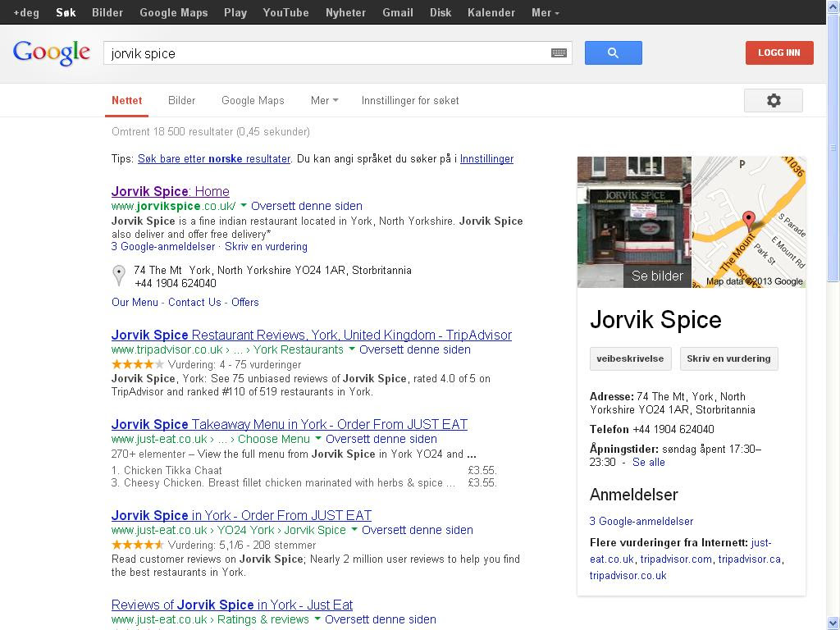Click the Innstillinger link in the tips line

(x=486, y=158)
